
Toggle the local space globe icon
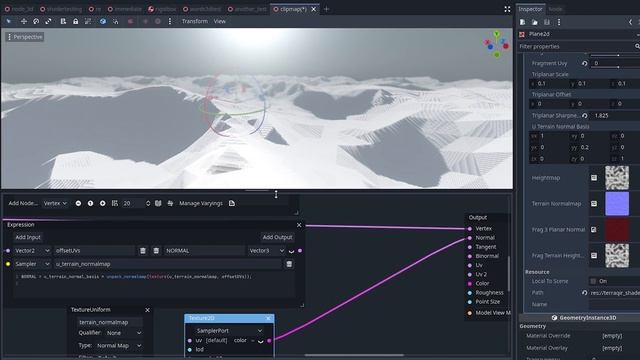103,21
